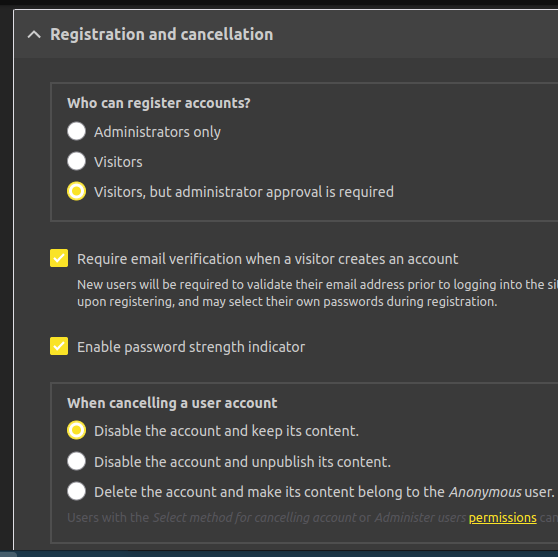Select radio circle for Disable and keep content
The image size is (558, 557).
(x=77, y=430)
